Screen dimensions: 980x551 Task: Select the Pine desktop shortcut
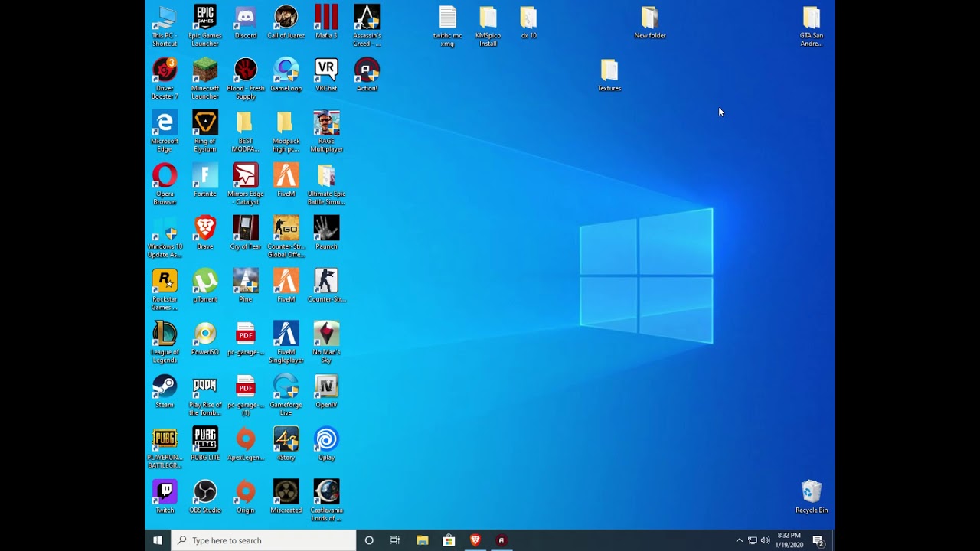246,285
